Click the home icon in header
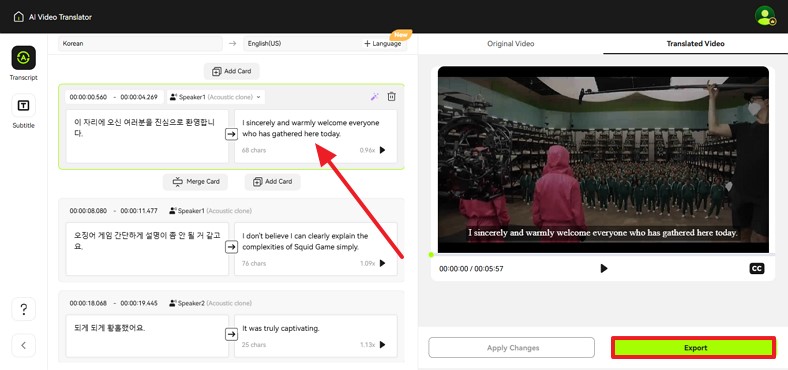Screen dimensions: 788x370 coord(19,17)
